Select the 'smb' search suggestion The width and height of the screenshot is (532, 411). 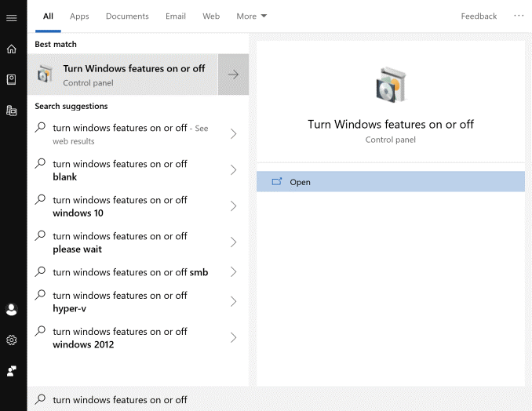pos(138,272)
